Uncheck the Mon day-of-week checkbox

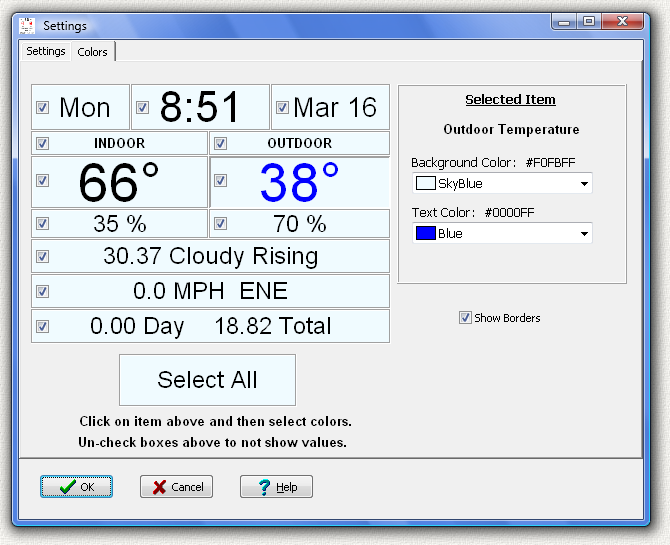[x=42, y=107]
